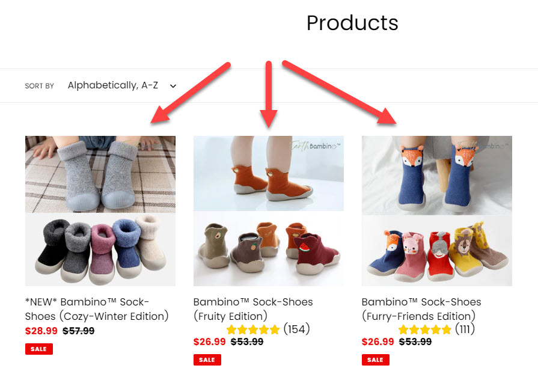Click the SORT BY label

click(x=40, y=86)
